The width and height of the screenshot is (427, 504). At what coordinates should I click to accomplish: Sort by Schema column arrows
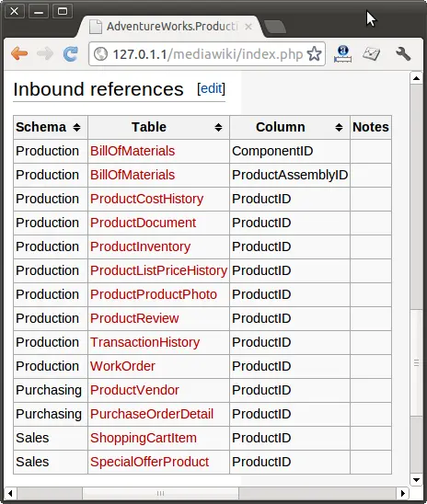[x=76, y=127]
